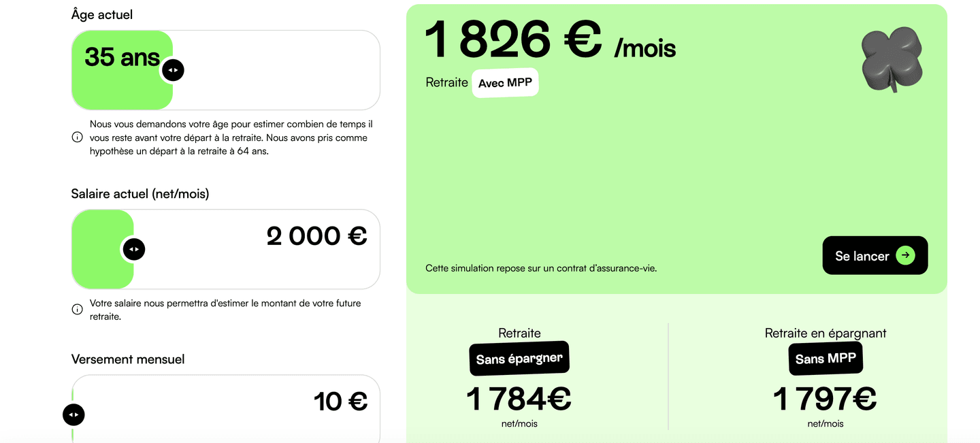Click the four-leaf clover icon
Image resolution: width=980 pixels, height=443 pixels.
pyautogui.click(x=892, y=60)
